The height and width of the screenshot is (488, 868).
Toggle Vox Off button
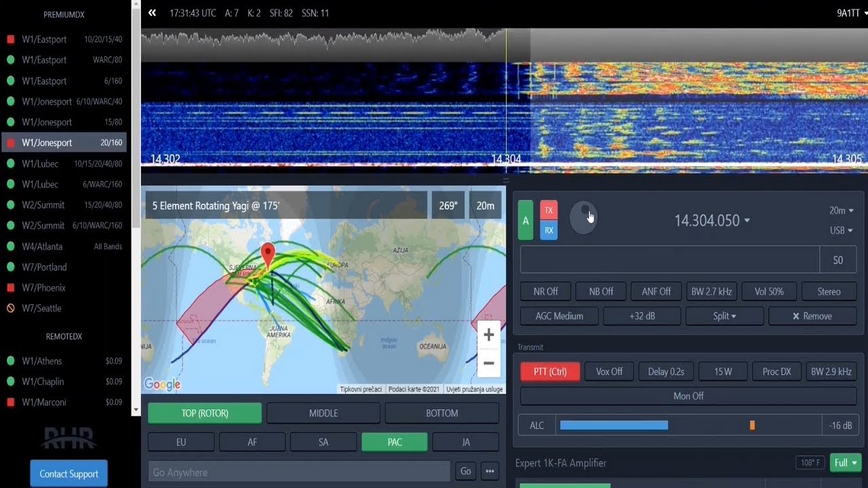point(609,371)
